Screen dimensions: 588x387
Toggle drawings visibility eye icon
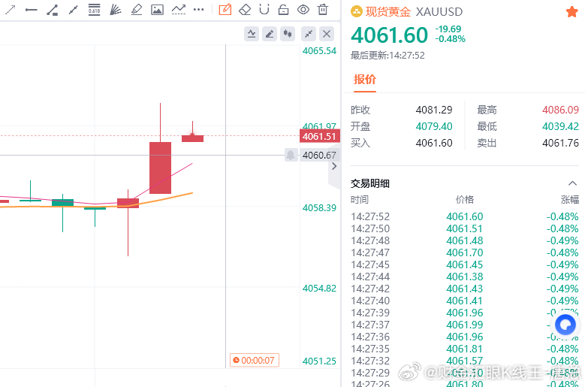(x=303, y=9)
